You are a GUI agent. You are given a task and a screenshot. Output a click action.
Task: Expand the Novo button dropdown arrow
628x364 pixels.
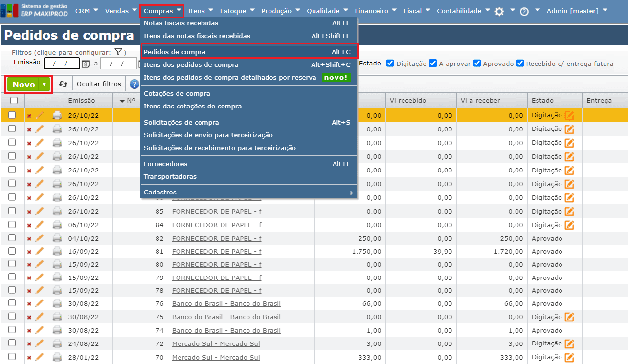coord(45,84)
